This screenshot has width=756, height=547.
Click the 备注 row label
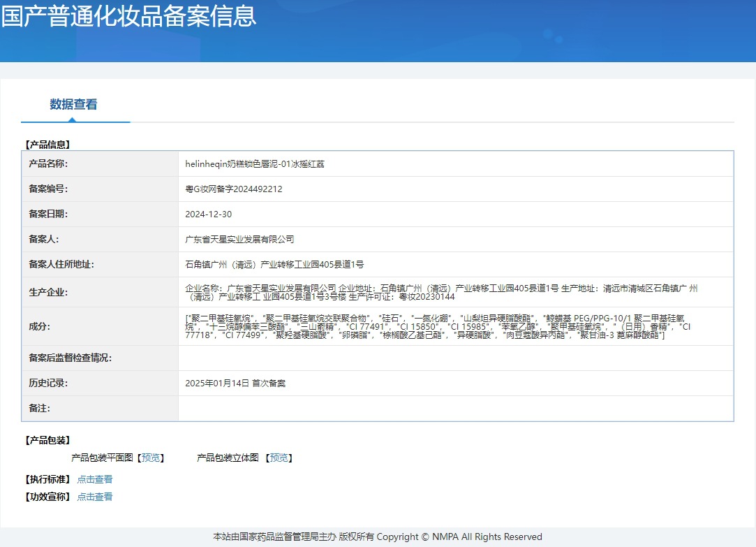coord(40,408)
